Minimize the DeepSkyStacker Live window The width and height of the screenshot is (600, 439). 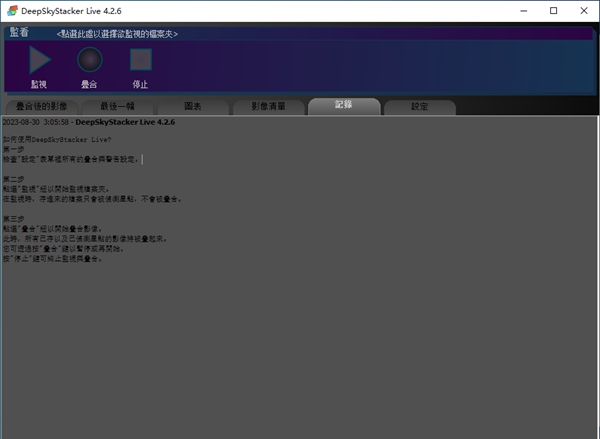524,11
